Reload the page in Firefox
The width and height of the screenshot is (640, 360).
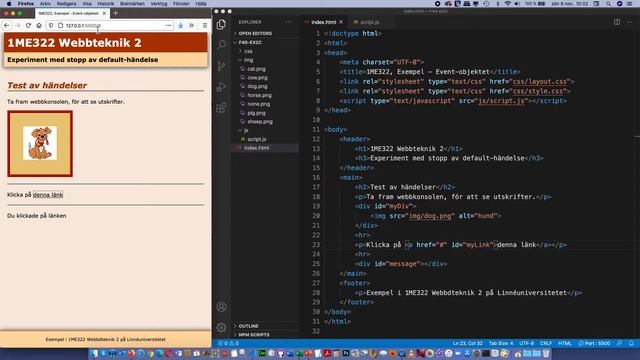pyautogui.click(x=28, y=25)
